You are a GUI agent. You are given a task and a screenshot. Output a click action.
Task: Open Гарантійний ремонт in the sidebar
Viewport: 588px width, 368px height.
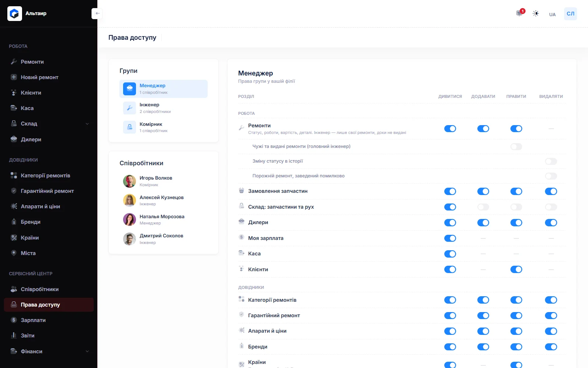coord(49,191)
